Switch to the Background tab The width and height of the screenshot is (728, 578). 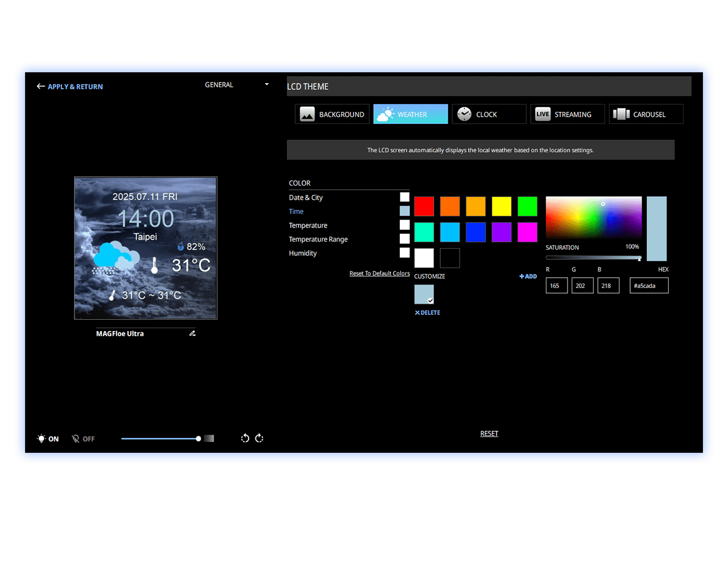coord(332,114)
